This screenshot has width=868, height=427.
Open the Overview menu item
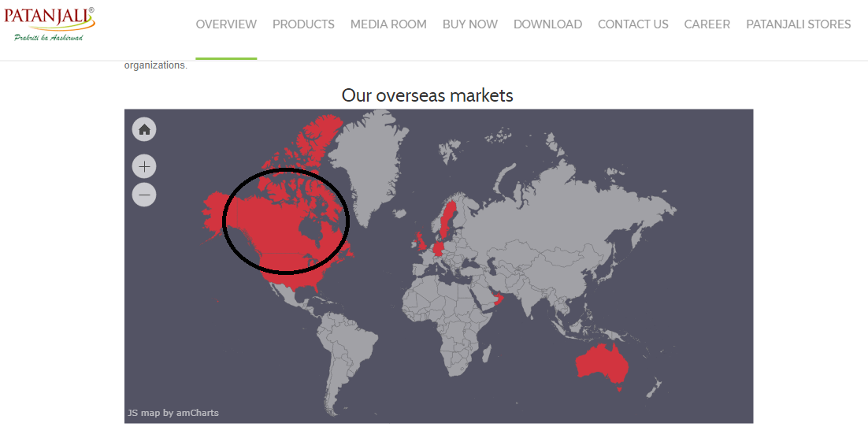click(226, 24)
